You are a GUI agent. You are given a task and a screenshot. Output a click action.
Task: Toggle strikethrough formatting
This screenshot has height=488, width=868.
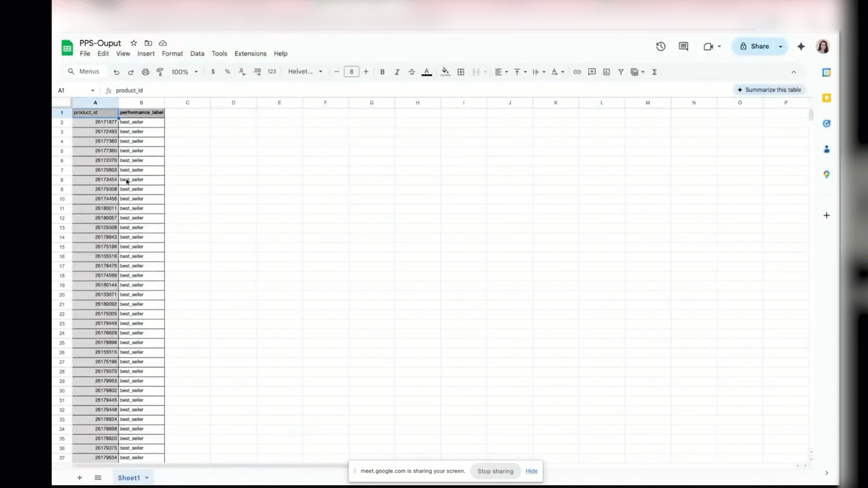412,72
